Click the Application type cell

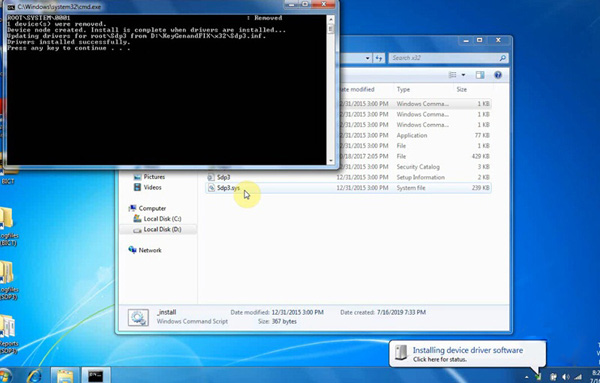pyautogui.click(x=412, y=135)
